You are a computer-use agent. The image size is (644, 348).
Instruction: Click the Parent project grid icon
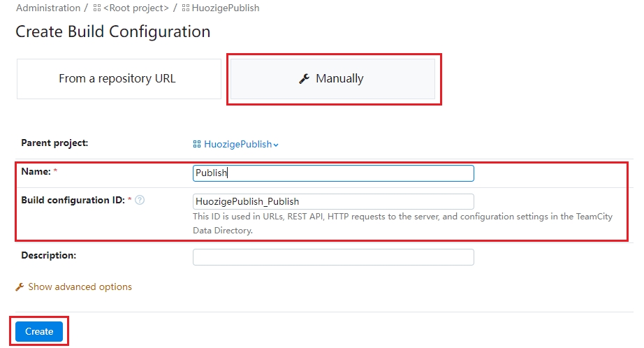(197, 145)
